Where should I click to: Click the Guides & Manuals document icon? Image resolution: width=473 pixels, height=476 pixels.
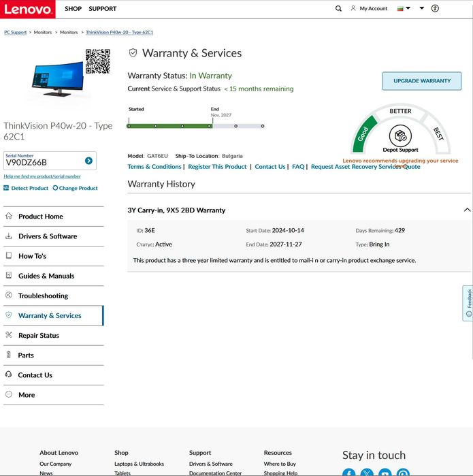9,275
